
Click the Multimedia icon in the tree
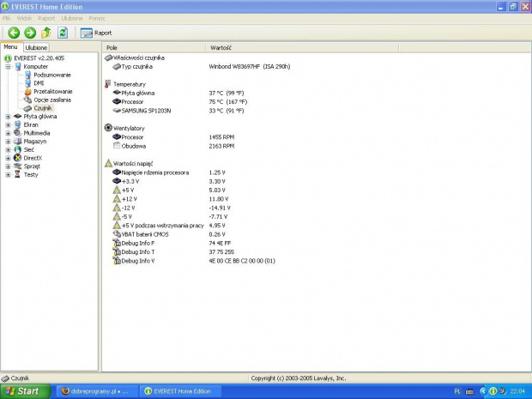point(17,133)
